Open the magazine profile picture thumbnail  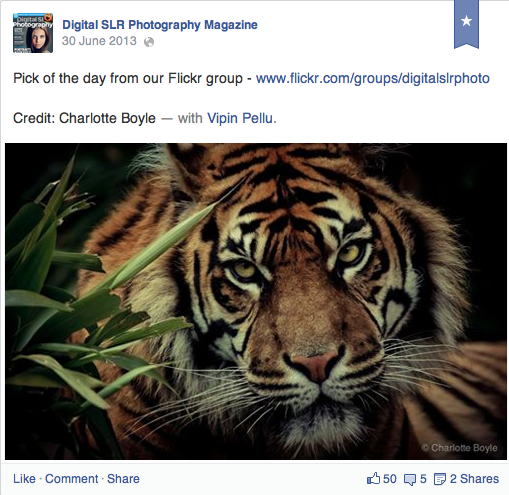(33, 33)
